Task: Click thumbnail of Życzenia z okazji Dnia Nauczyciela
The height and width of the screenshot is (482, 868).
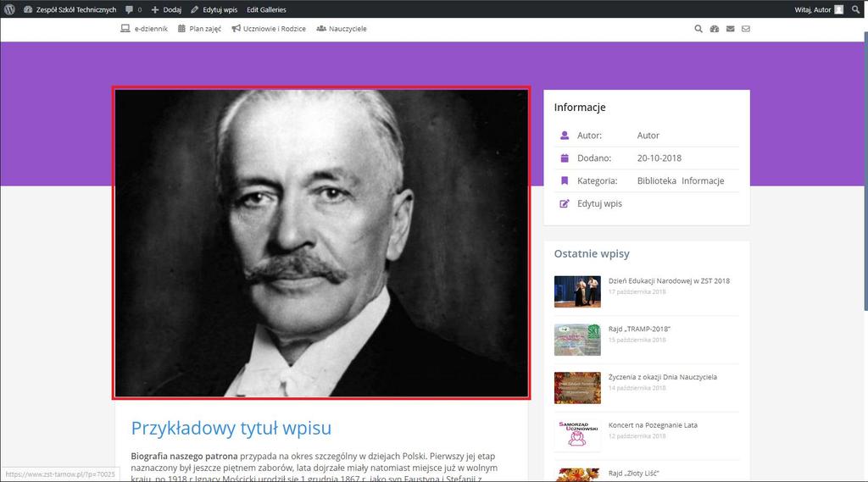Action: click(x=576, y=388)
